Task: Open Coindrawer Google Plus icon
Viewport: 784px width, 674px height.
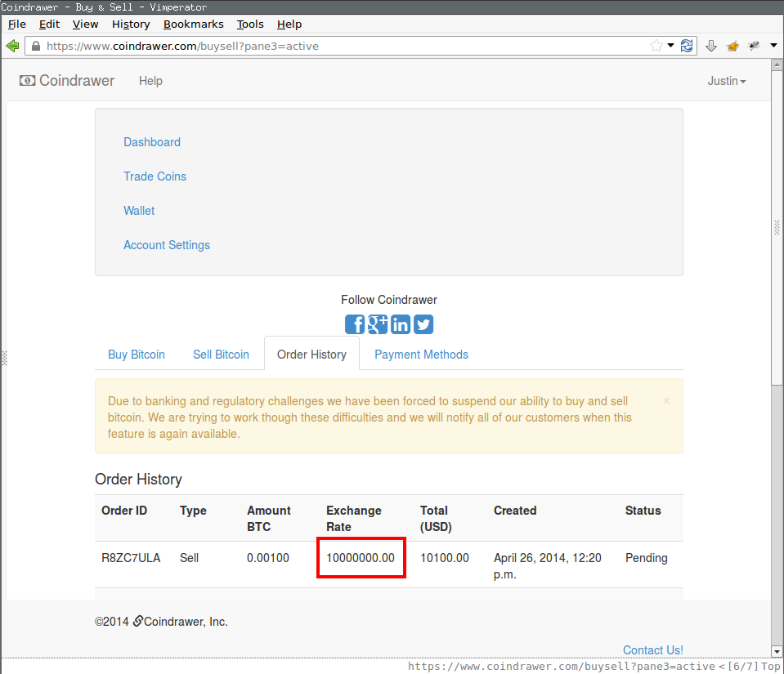Action: 378,324
